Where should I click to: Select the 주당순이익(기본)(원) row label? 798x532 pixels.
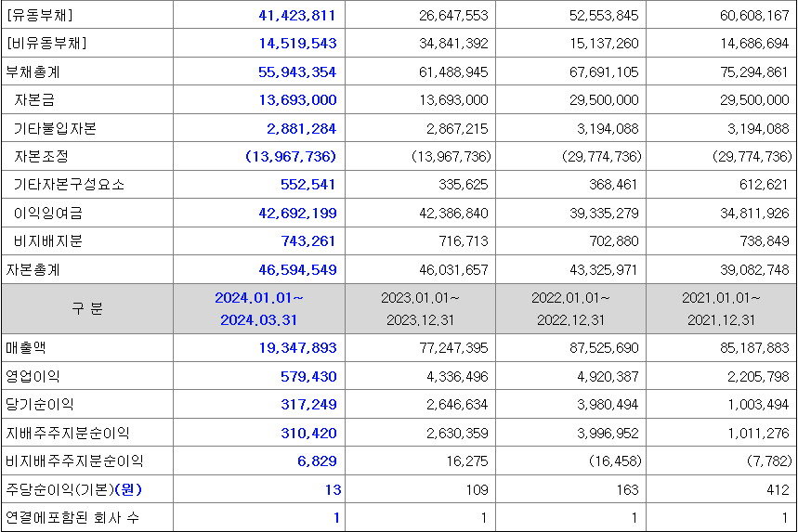(73, 489)
